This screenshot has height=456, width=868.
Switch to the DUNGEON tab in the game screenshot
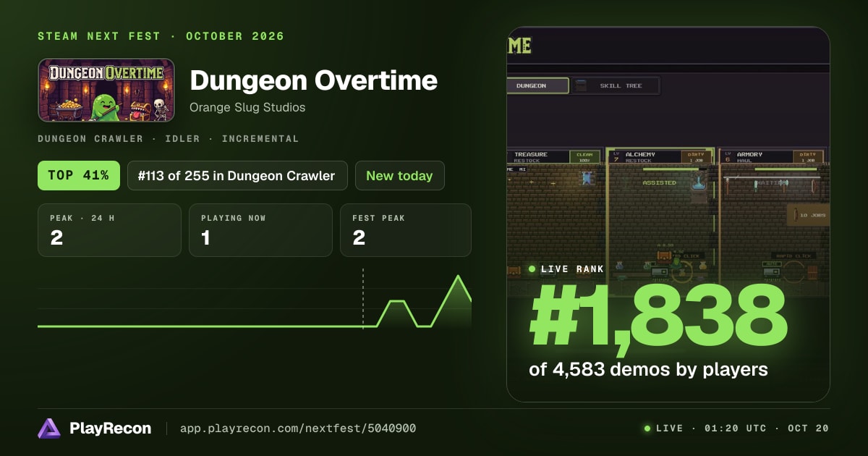click(x=537, y=85)
